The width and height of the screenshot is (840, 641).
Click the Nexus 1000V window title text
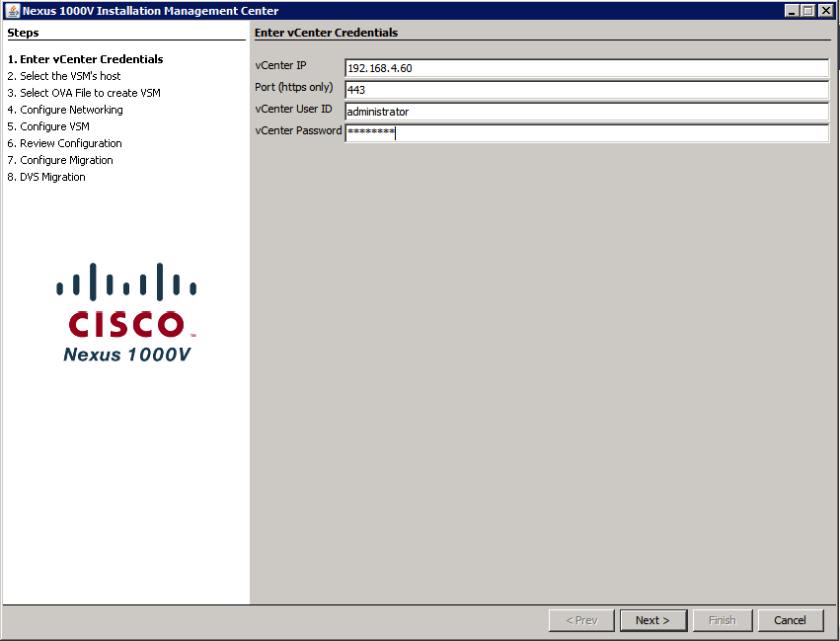151,11
